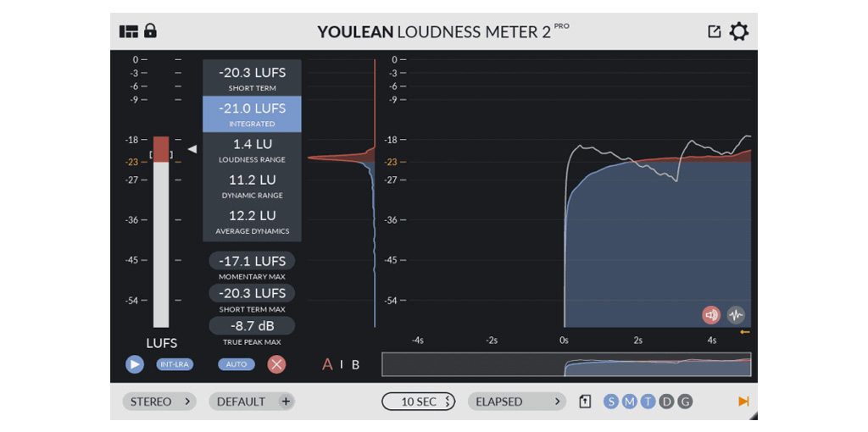The height and width of the screenshot is (432, 868).
Task: Toggle the INT-LRA pill button
Action: (x=175, y=364)
